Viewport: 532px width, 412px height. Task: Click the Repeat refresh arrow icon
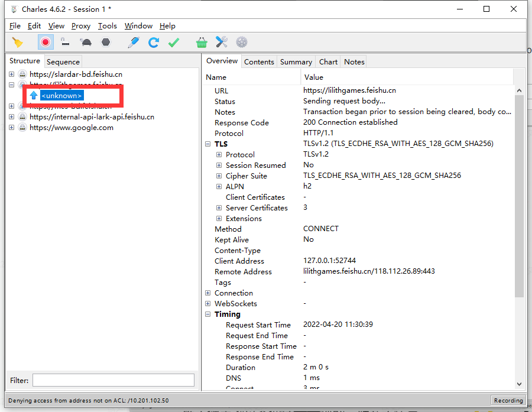click(x=154, y=43)
